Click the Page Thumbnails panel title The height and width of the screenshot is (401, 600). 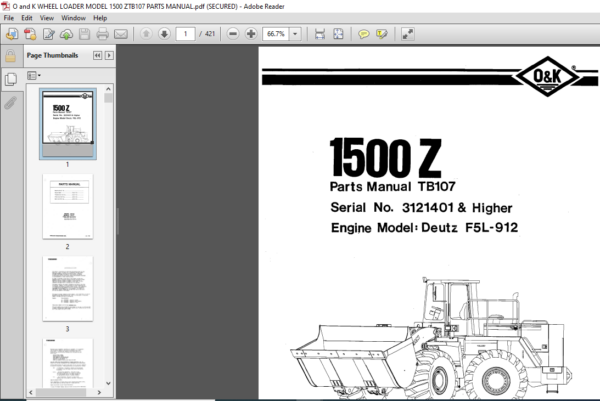pyautogui.click(x=52, y=55)
